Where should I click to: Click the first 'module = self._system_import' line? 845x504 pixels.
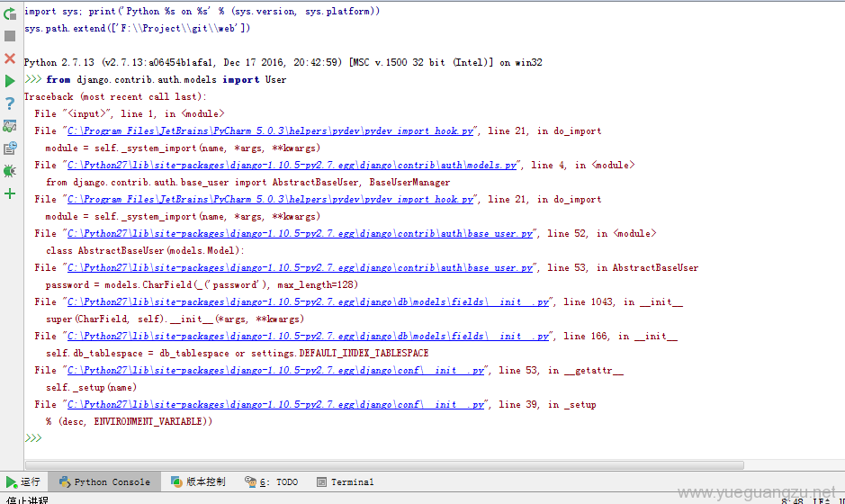183,148
